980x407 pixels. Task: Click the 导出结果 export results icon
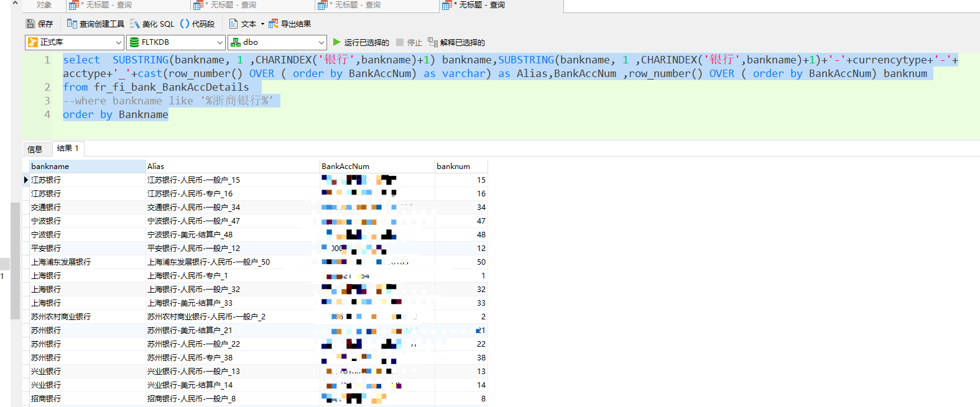coord(274,24)
